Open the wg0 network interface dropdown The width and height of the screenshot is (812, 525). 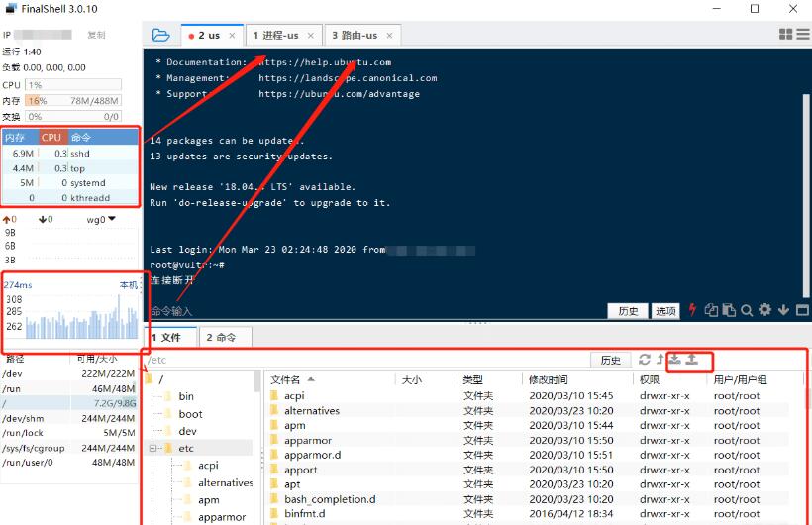[x=101, y=219]
